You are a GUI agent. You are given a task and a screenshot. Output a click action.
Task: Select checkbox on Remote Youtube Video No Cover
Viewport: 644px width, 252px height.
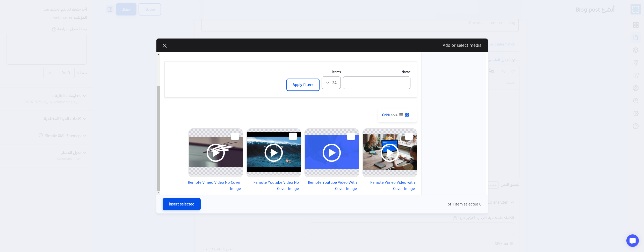point(293,136)
